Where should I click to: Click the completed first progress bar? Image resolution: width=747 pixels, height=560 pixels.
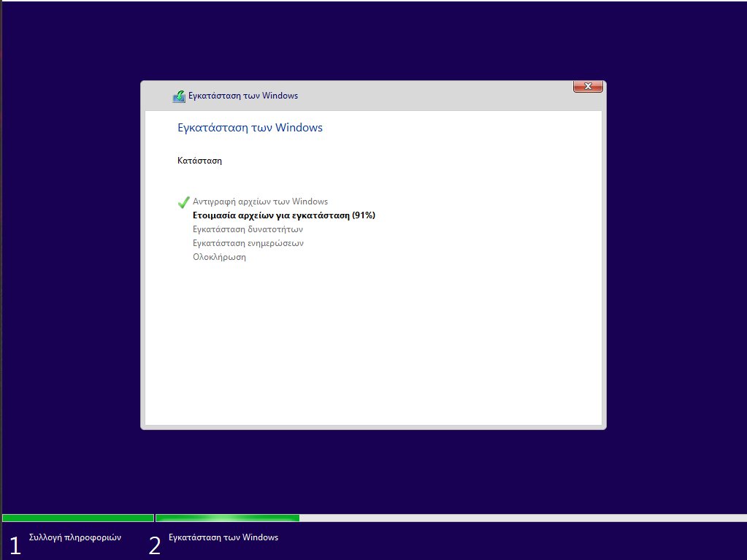(78, 518)
